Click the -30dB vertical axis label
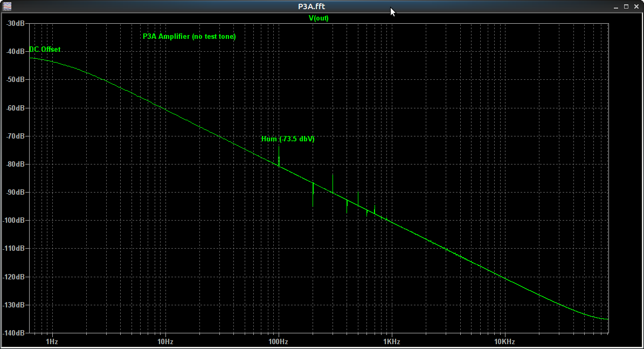644x349 pixels. click(15, 23)
